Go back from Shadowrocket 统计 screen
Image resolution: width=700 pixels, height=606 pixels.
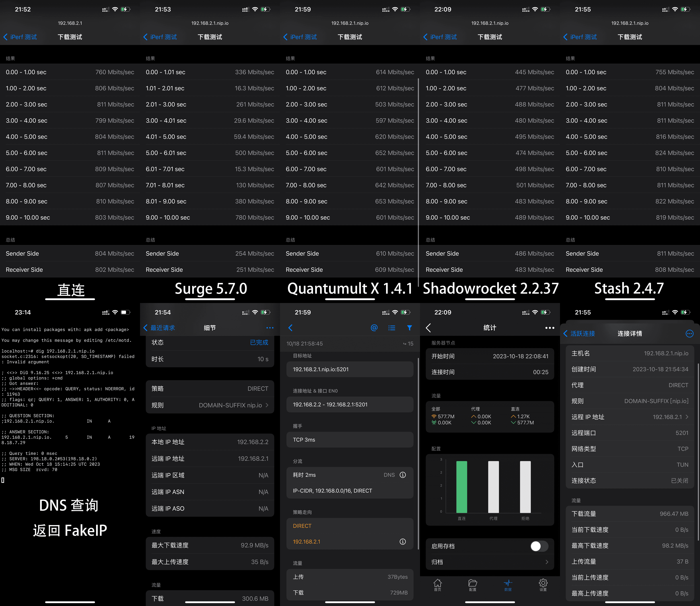428,328
